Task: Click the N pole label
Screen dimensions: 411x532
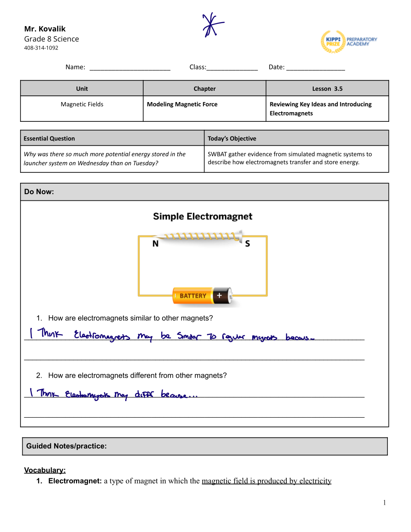Action: pyautogui.click(x=155, y=244)
